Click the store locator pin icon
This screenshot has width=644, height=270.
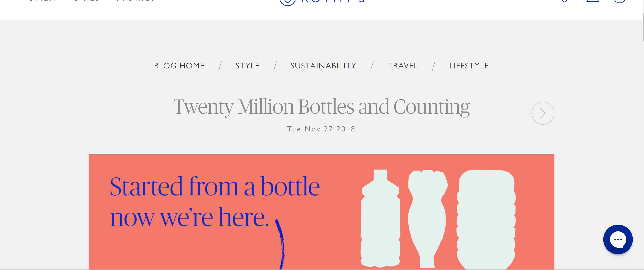[564, 1]
